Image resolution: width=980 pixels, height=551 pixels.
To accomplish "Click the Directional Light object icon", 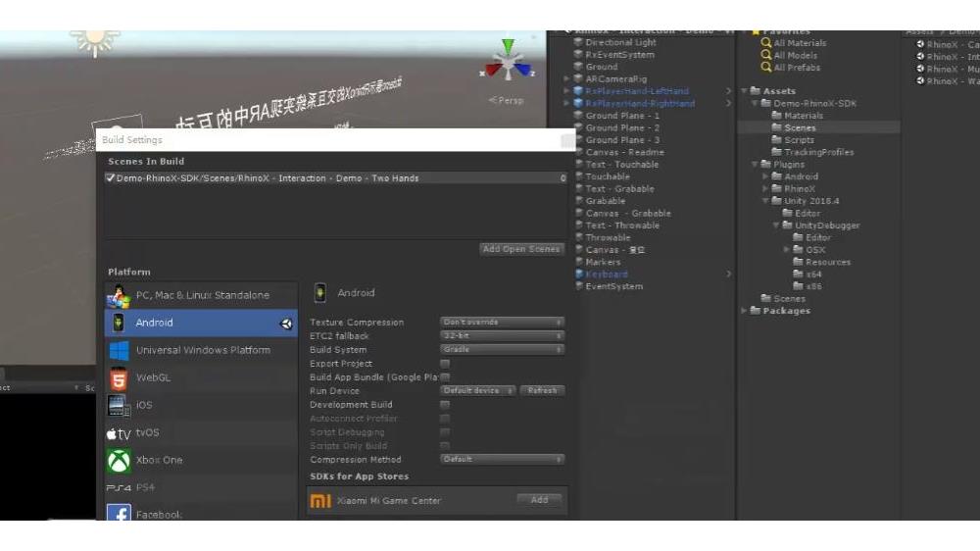I will [x=578, y=42].
